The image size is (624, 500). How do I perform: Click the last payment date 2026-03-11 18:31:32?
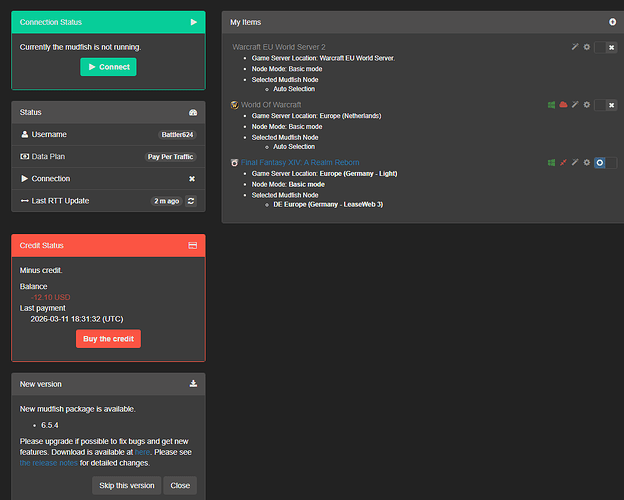(x=77, y=319)
